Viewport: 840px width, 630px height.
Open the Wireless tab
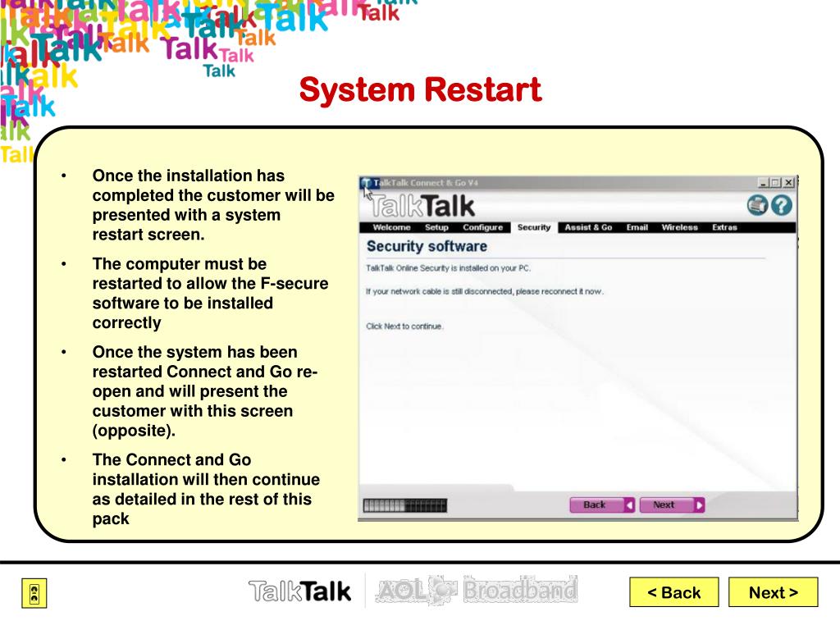coord(680,227)
